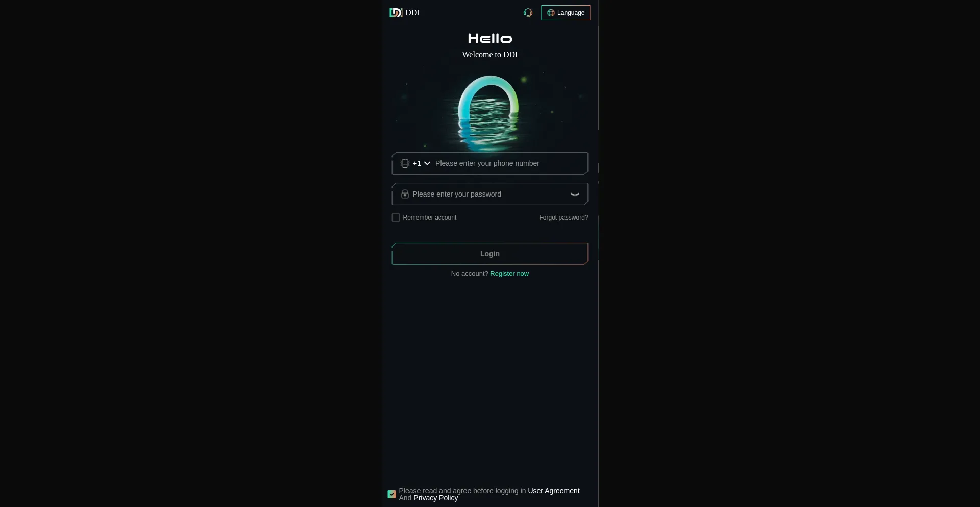The width and height of the screenshot is (980, 507).
Task: Tick the Remember account checkbox
Action: click(x=396, y=218)
